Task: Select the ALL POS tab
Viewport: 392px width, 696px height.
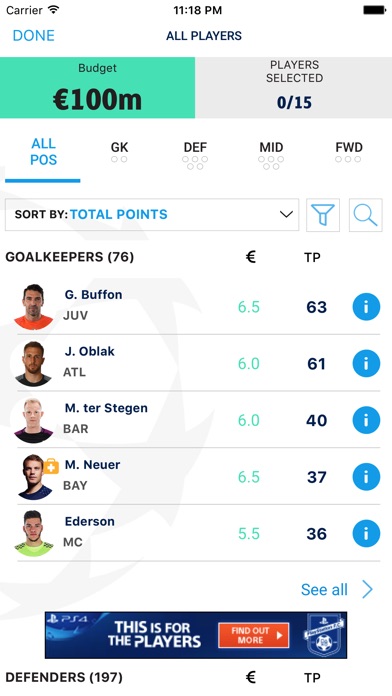Action: (44, 152)
